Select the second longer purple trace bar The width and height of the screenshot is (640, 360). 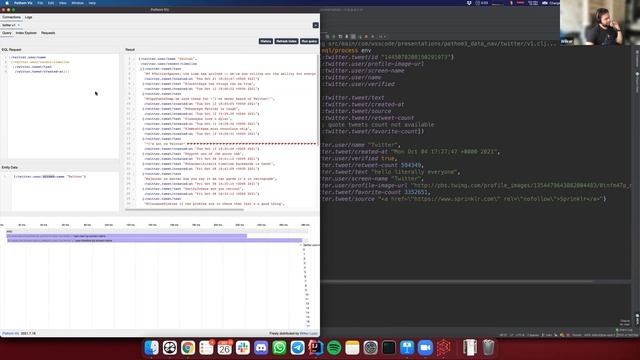point(154,240)
